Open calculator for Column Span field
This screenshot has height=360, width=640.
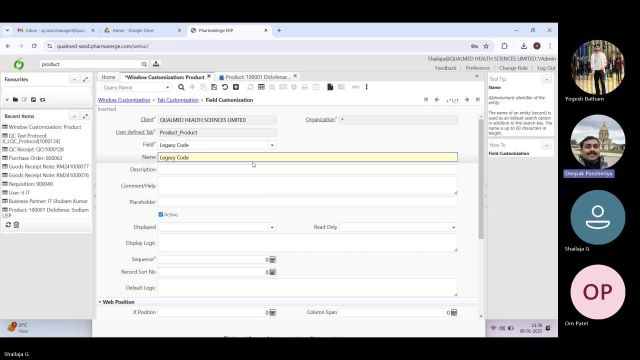[454, 312]
